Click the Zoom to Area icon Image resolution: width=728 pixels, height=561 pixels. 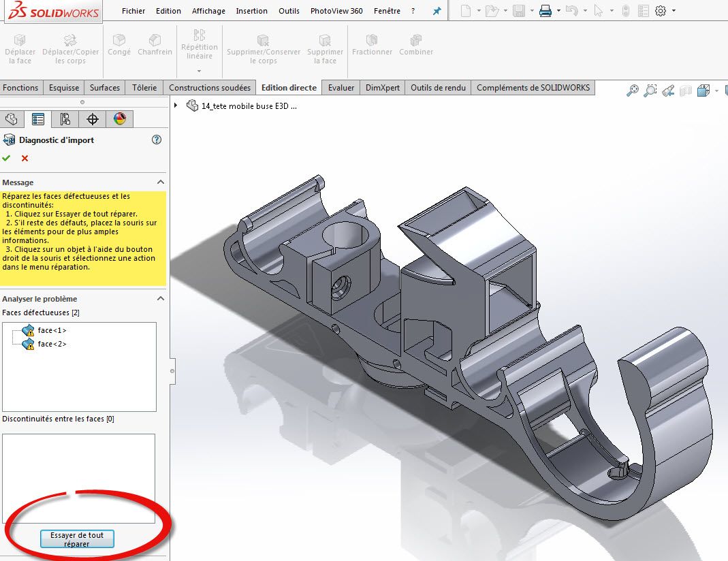[x=650, y=91]
